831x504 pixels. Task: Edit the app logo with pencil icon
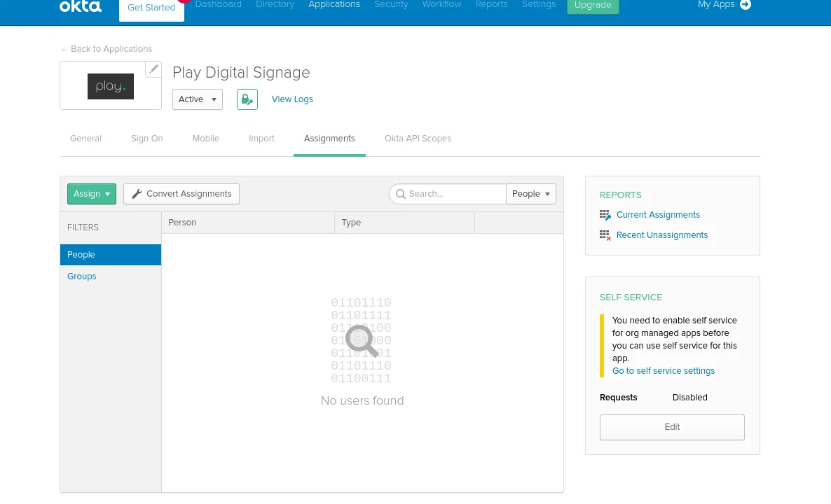pos(153,69)
